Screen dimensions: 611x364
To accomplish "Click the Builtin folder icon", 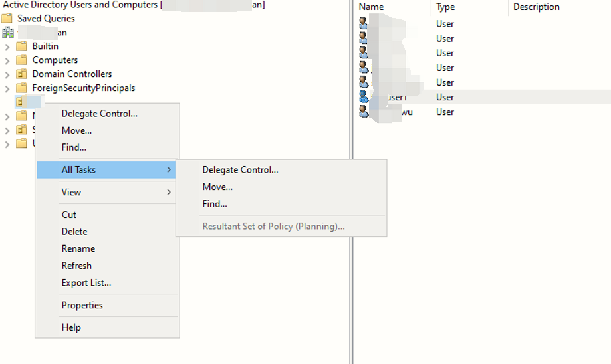I will coord(21,46).
